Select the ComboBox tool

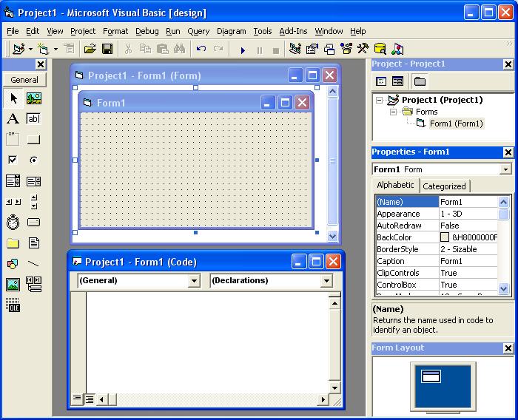click(13, 181)
